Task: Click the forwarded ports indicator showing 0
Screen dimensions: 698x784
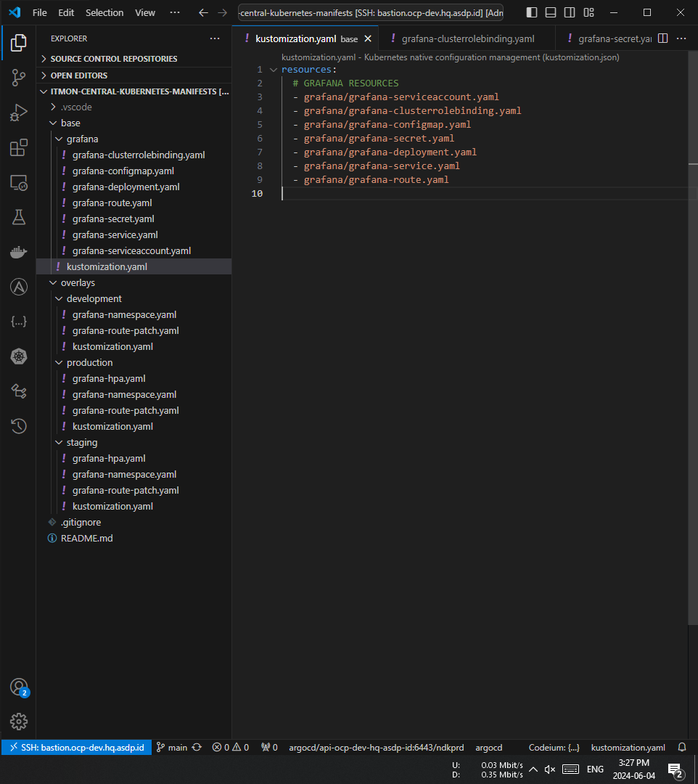Action: point(269,748)
